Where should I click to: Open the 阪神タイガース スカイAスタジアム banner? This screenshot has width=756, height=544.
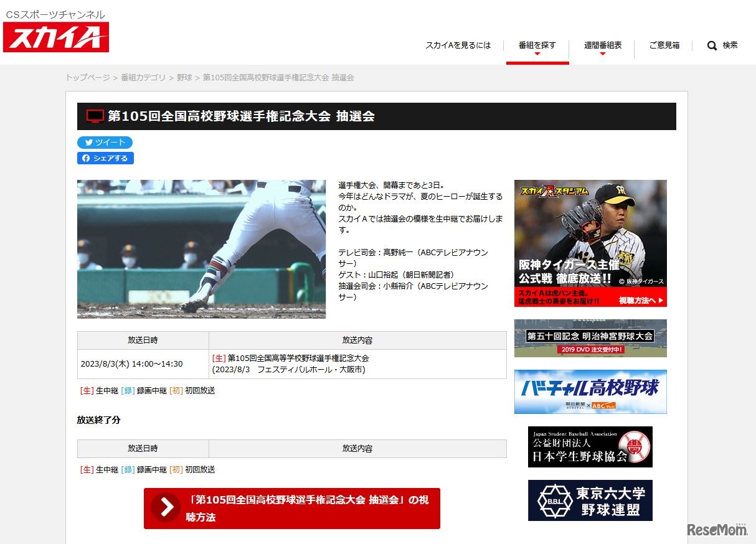[589, 242]
